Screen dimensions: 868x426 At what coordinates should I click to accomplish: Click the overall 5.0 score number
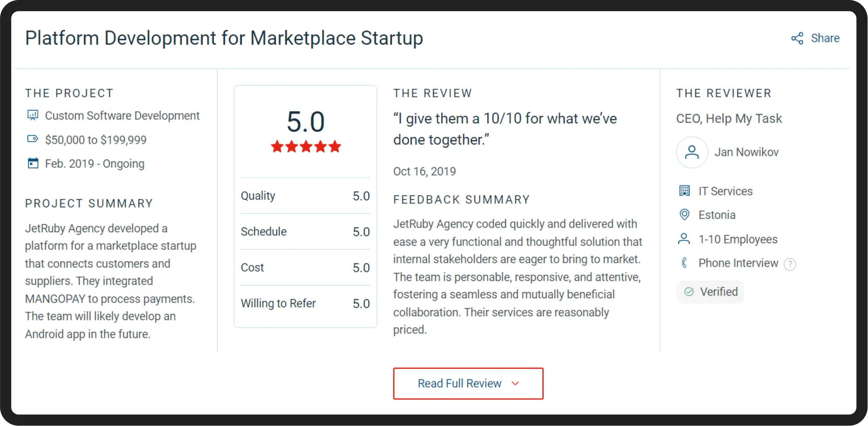[306, 122]
